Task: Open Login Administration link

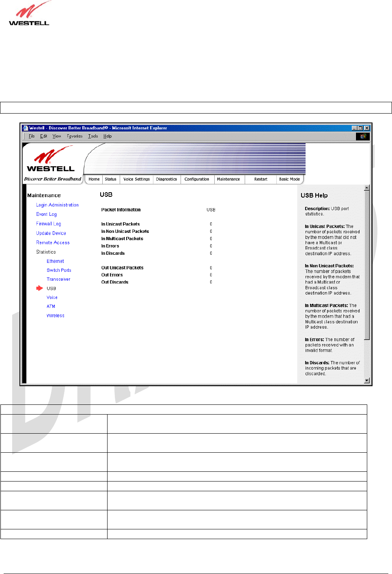Action: tap(57, 205)
